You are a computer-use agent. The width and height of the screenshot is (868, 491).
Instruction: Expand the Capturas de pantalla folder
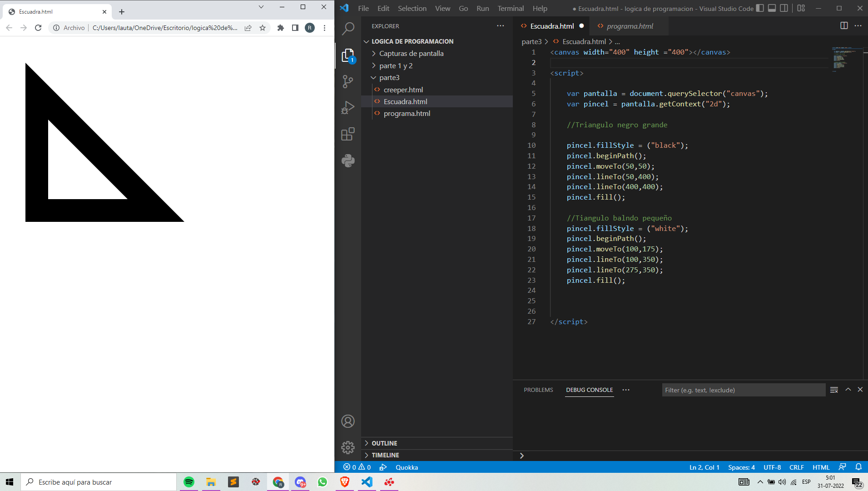pyautogui.click(x=411, y=53)
